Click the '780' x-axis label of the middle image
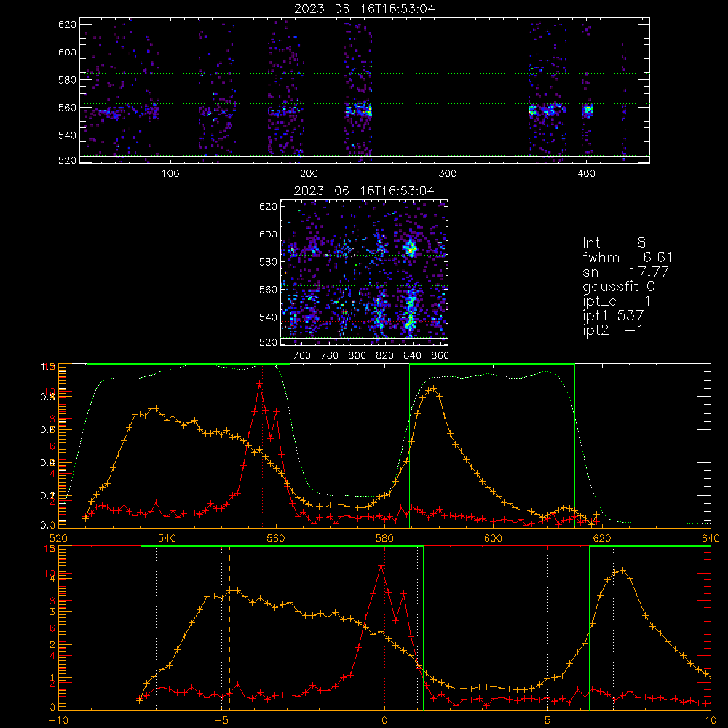The width and height of the screenshot is (728, 728). coord(330,356)
